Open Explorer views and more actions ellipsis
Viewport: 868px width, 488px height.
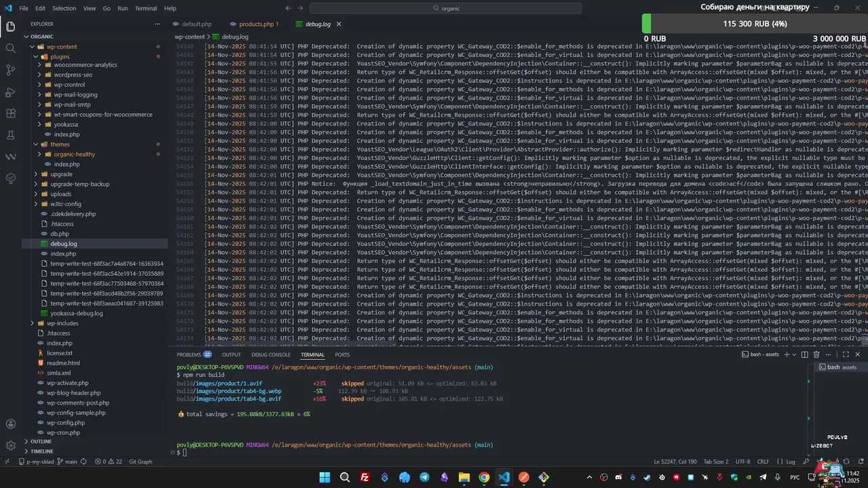tap(157, 24)
